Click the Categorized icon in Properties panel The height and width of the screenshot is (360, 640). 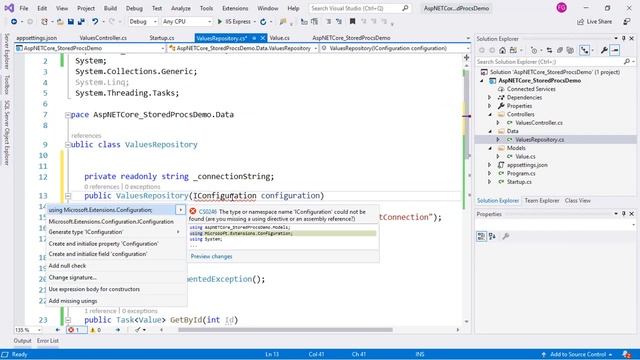click(482, 236)
